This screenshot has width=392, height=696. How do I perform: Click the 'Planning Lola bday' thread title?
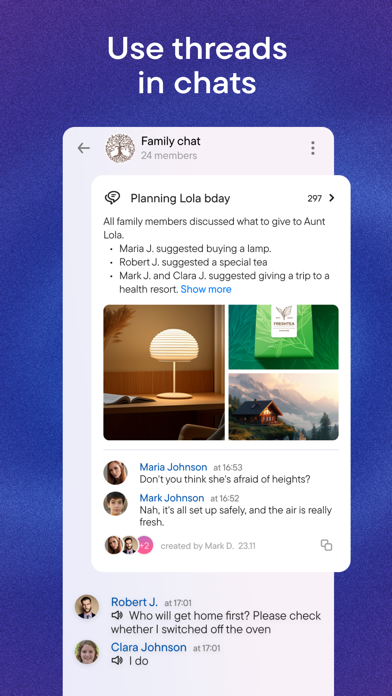pyautogui.click(x=180, y=198)
